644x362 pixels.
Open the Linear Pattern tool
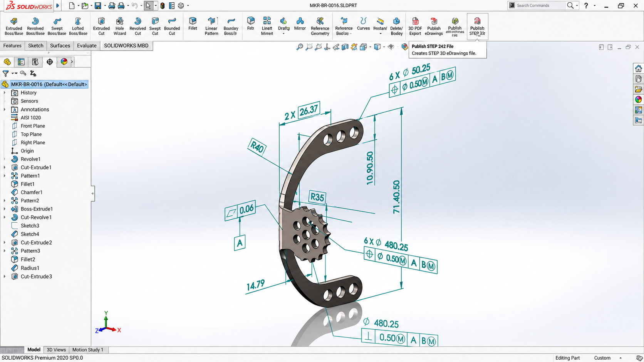[211, 26]
